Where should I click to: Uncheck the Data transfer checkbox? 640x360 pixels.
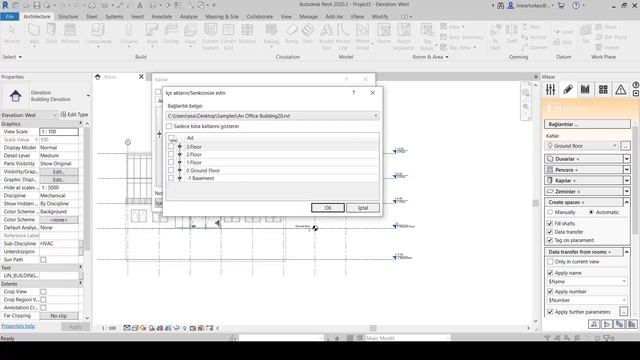pos(550,232)
